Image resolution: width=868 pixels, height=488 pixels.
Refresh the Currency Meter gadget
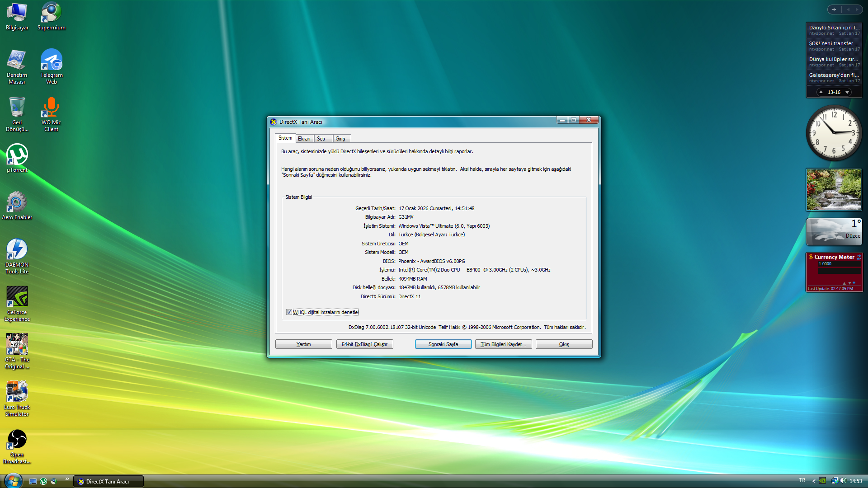point(859,257)
